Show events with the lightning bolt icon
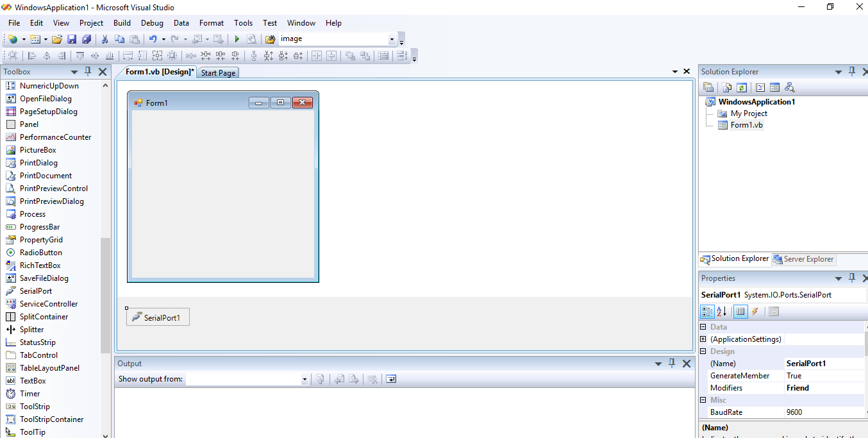The width and height of the screenshot is (868, 438). click(755, 312)
